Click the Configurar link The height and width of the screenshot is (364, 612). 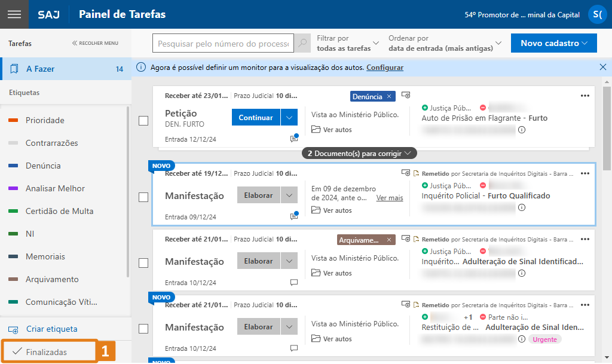click(x=384, y=68)
